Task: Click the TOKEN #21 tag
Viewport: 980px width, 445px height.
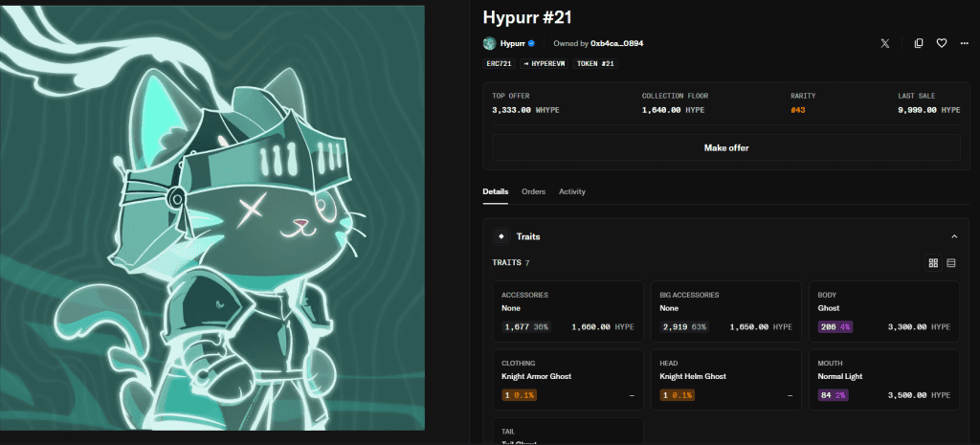Action: tap(595, 64)
